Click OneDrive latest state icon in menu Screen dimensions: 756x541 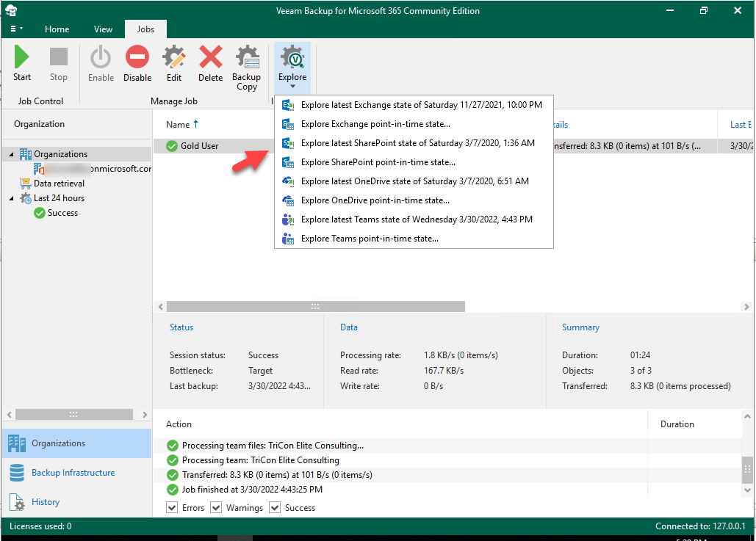click(x=288, y=181)
